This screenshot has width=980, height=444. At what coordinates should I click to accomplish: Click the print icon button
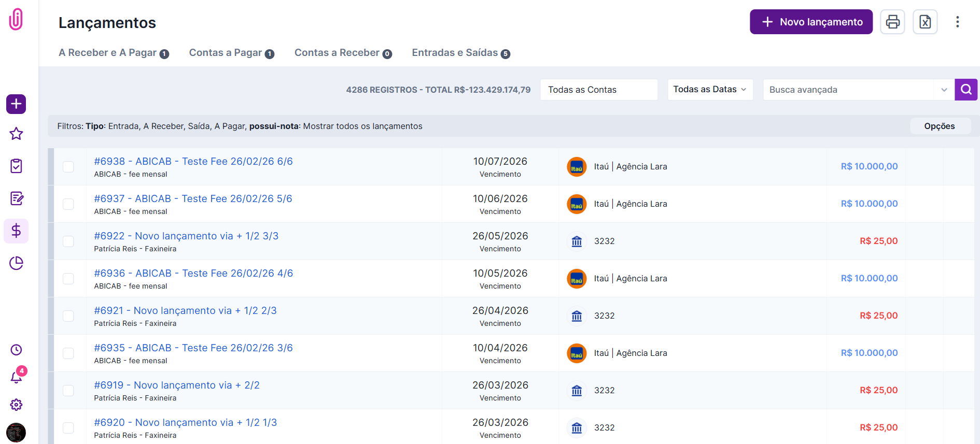892,22
